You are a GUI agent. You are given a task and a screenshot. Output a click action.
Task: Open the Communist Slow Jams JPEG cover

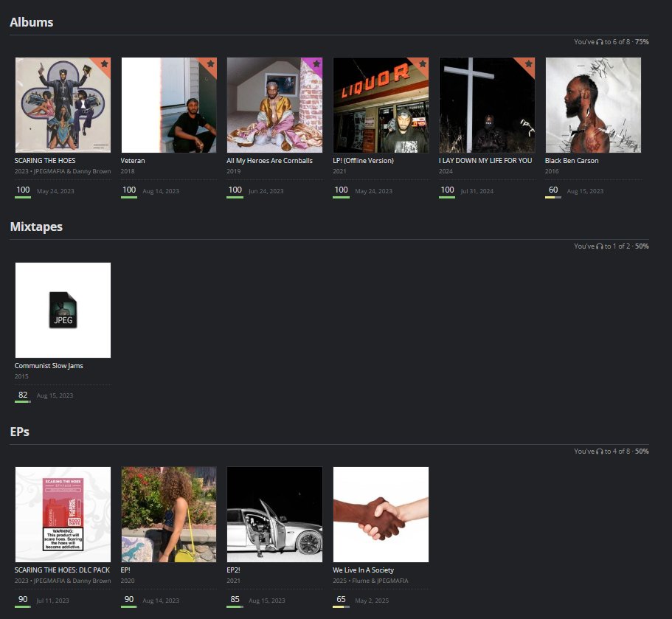tap(63, 311)
